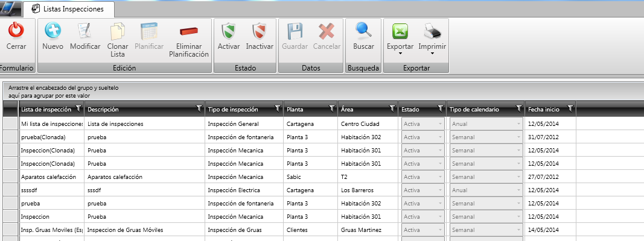Open filter for Fecha inicio column
Screen dimensions: 644x241
[570, 109]
